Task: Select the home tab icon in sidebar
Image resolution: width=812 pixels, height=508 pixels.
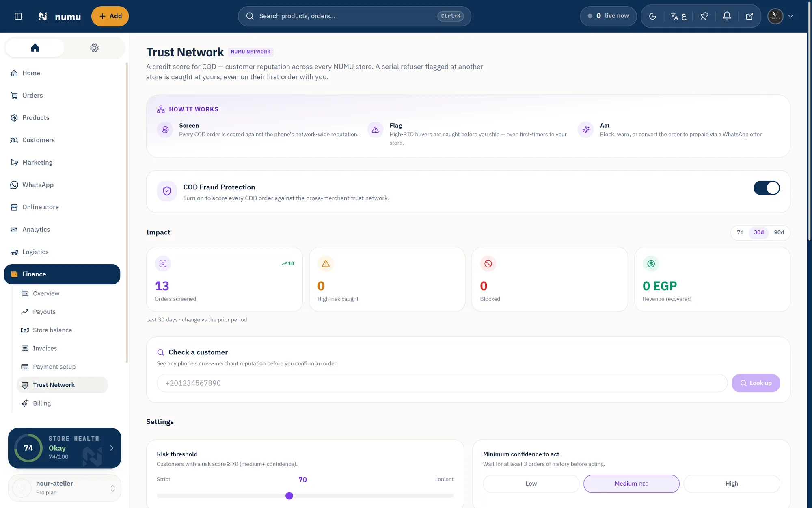Action: [35, 48]
